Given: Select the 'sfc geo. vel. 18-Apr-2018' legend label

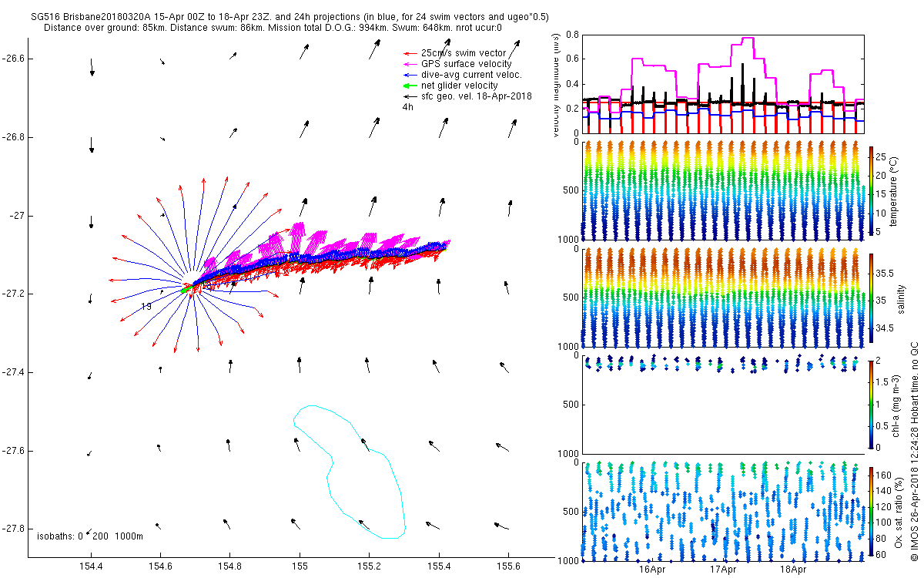Looking at the screenshot, I should (x=477, y=96).
